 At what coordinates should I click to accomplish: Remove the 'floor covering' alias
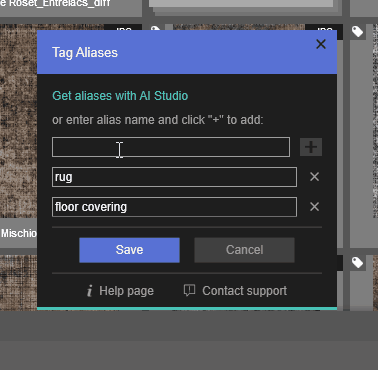(x=314, y=207)
